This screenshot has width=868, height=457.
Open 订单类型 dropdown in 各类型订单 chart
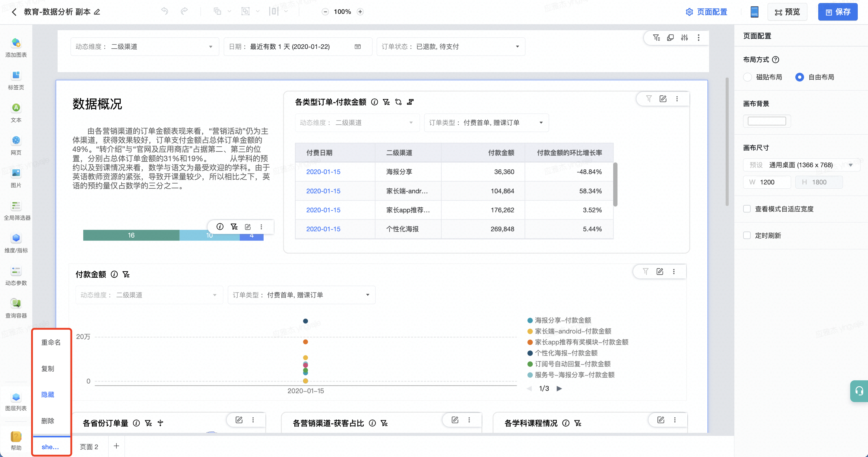(x=486, y=123)
